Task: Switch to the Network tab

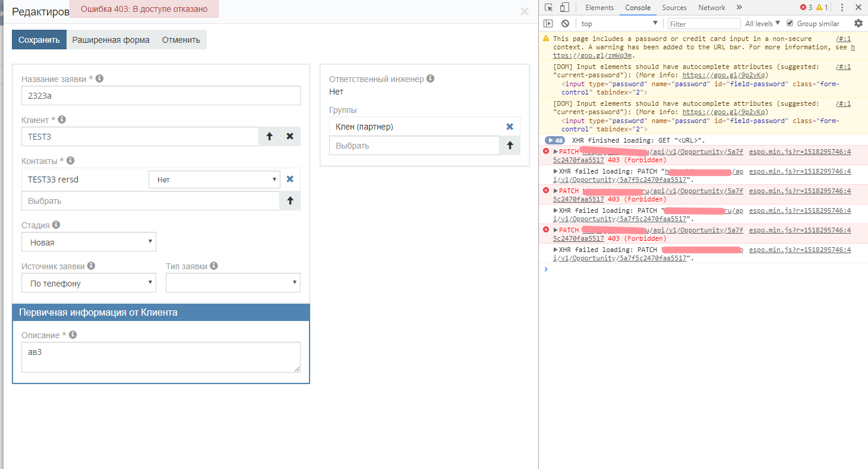Action: [x=711, y=8]
